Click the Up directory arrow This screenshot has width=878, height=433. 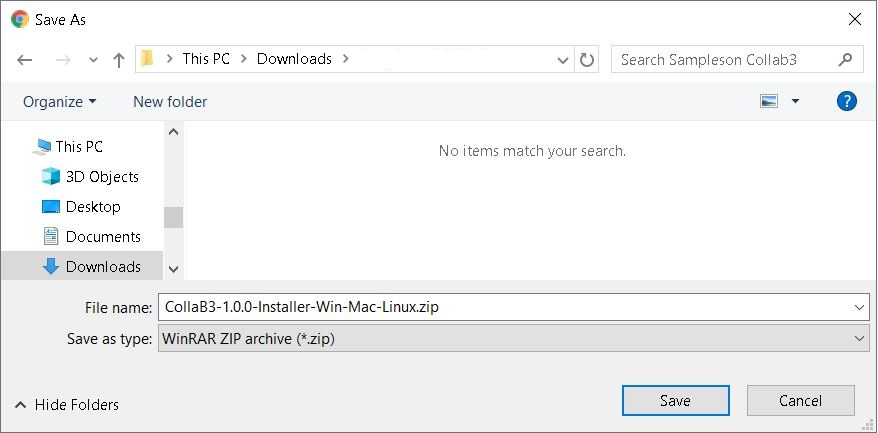pyautogui.click(x=119, y=60)
